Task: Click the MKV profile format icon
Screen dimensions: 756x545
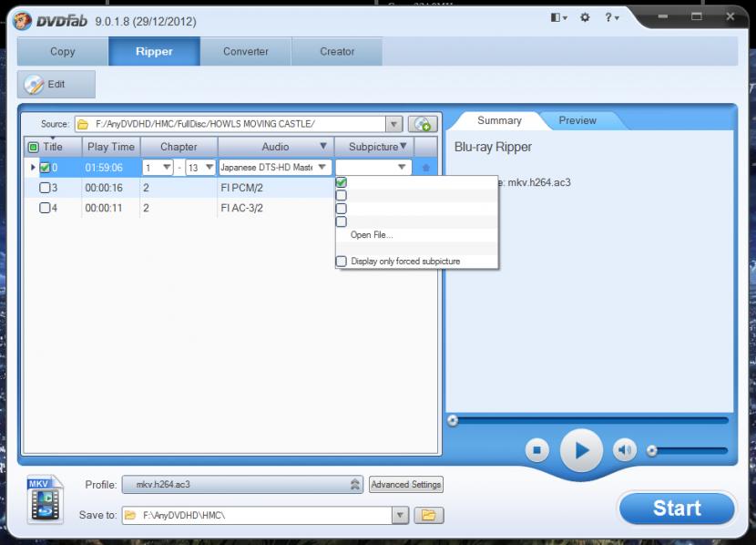Action: [x=45, y=499]
